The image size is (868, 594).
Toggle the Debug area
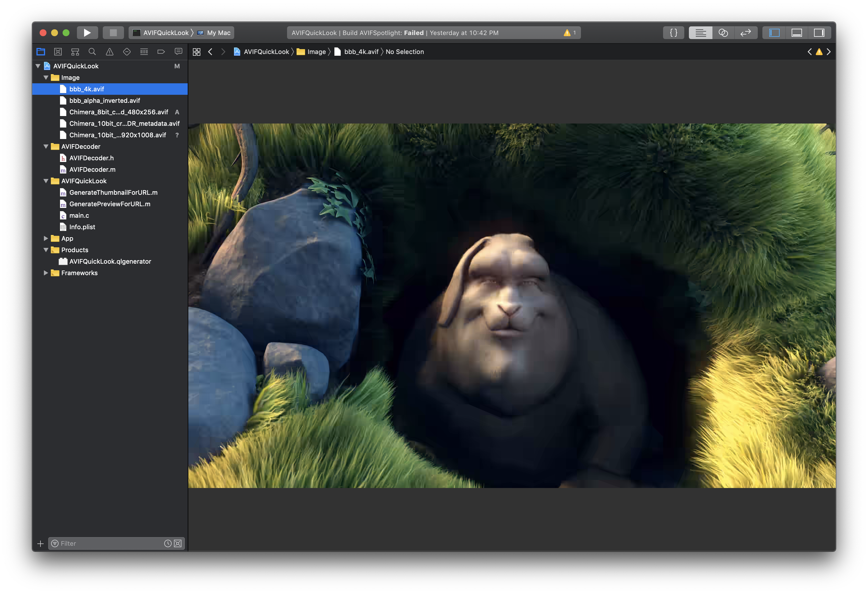click(x=797, y=33)
